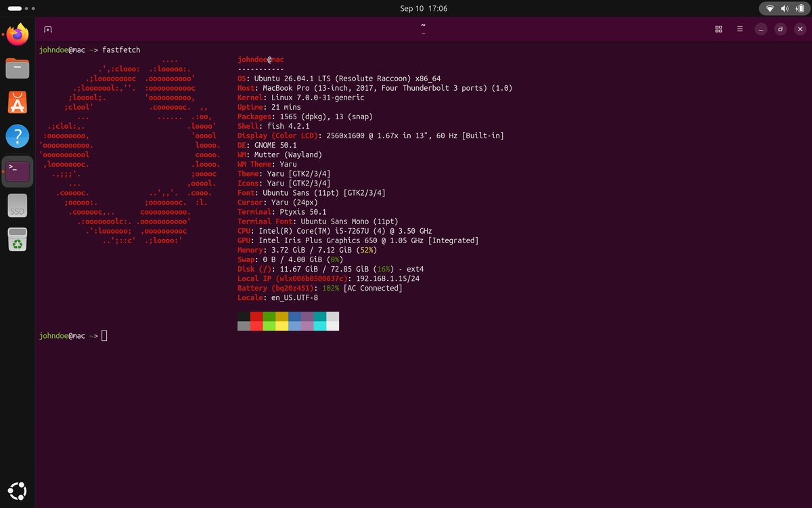
Task: Click the 'Icons: Yaru [GTK2/3/4]' line
Action: 284,183
